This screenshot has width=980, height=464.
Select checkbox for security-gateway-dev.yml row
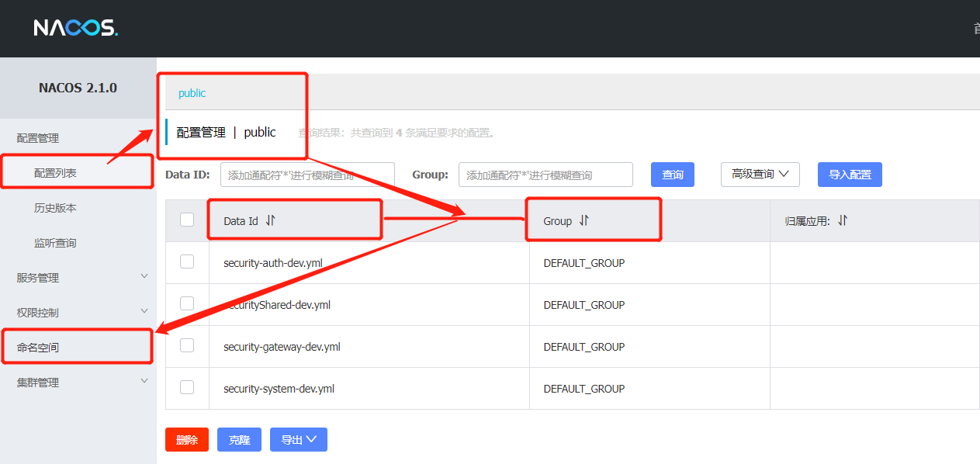(187, 346)
